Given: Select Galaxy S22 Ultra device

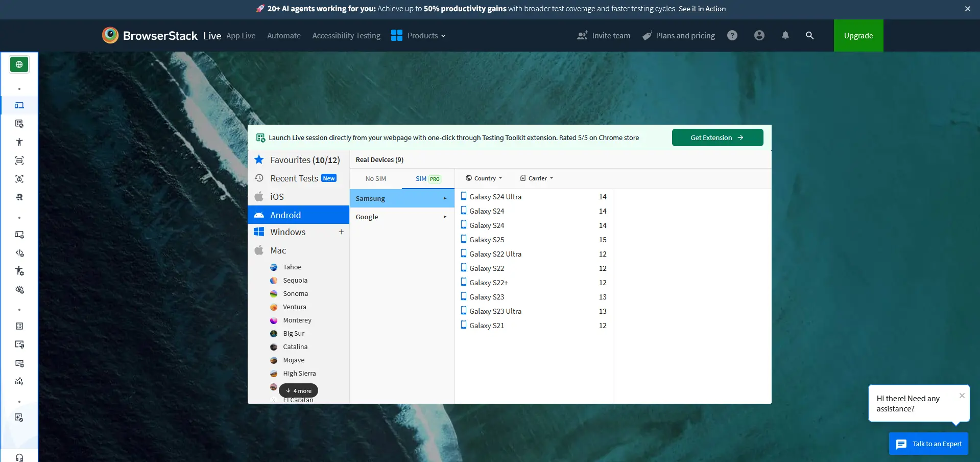Looking at the screenshot, I should [534, 254].
